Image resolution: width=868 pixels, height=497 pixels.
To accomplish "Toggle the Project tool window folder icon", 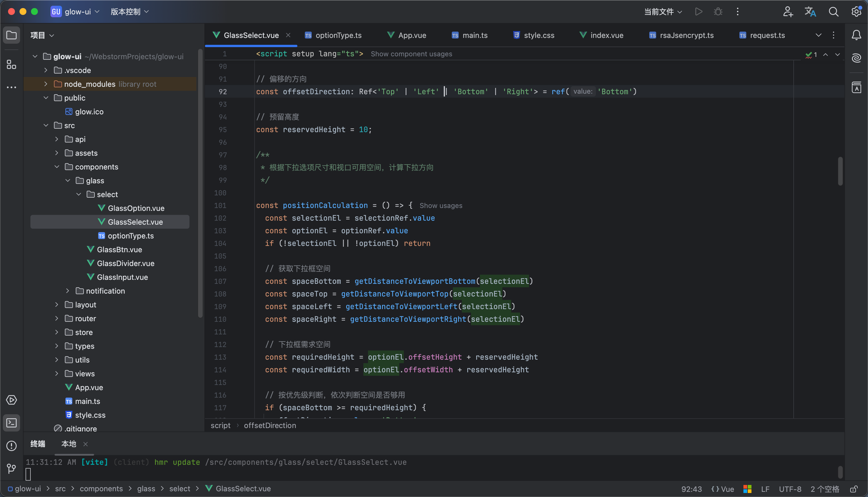I will [11, 35].
